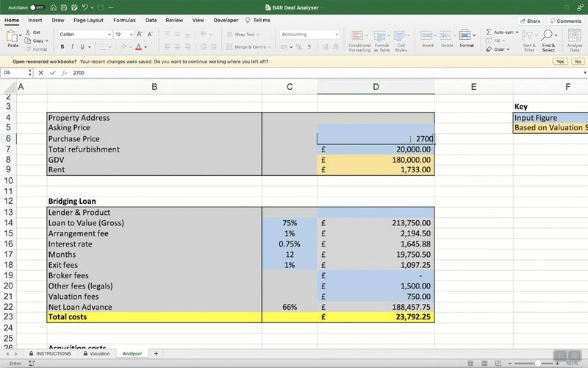
Task: Click the Share button
Action: (x=529, y=21)
